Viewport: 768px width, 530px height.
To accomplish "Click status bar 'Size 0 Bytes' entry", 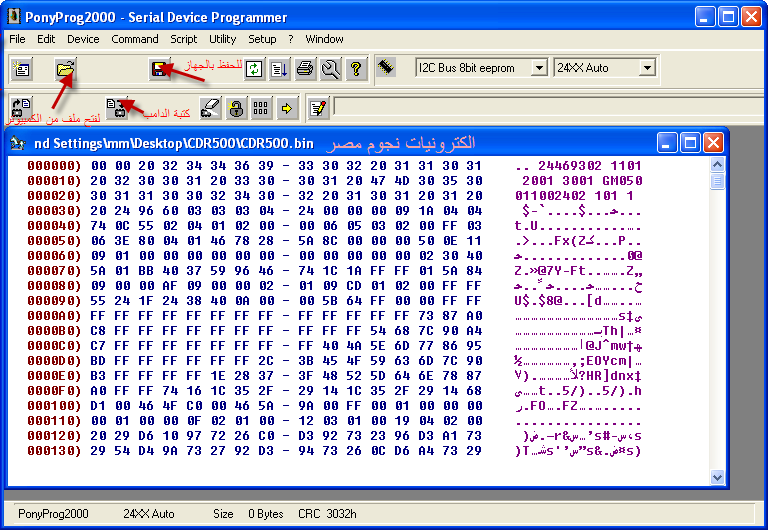I will click(248, 514).
